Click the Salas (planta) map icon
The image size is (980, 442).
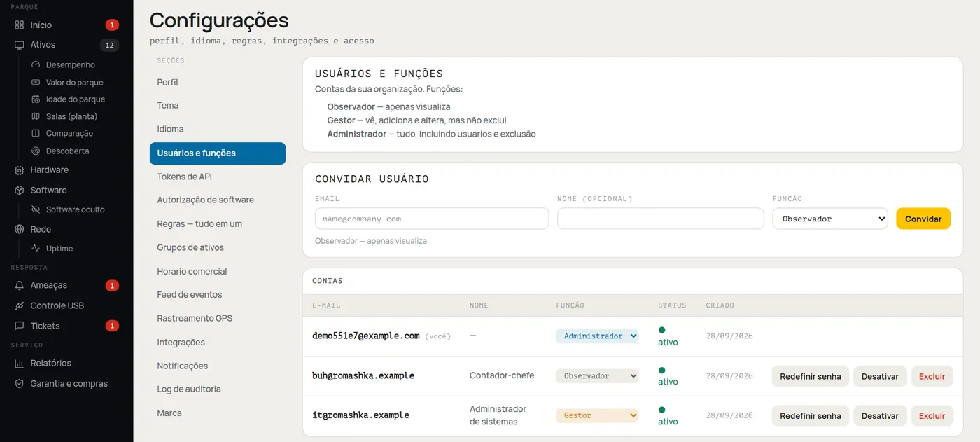(x=36, y=116)
